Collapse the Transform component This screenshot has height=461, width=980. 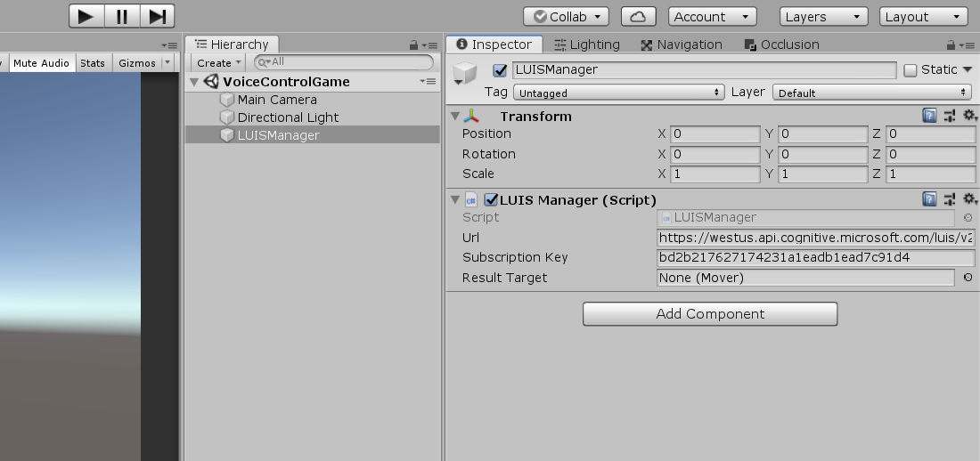pyautogui.click(x=455, y=117)
